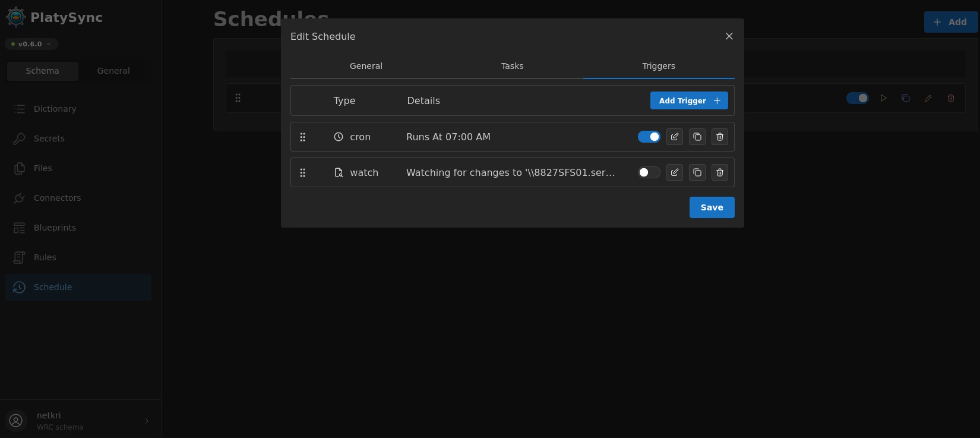Grab the watch row drag handle

coord(303,172)
